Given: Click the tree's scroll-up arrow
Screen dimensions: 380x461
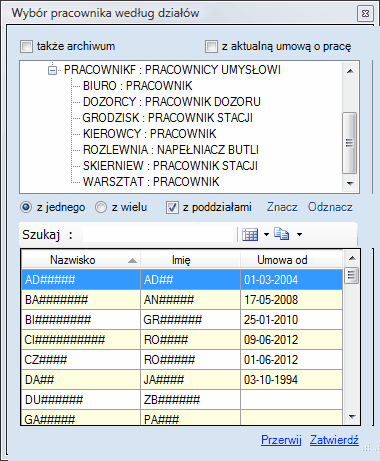Looking at the screenshot, I should 350,71.
